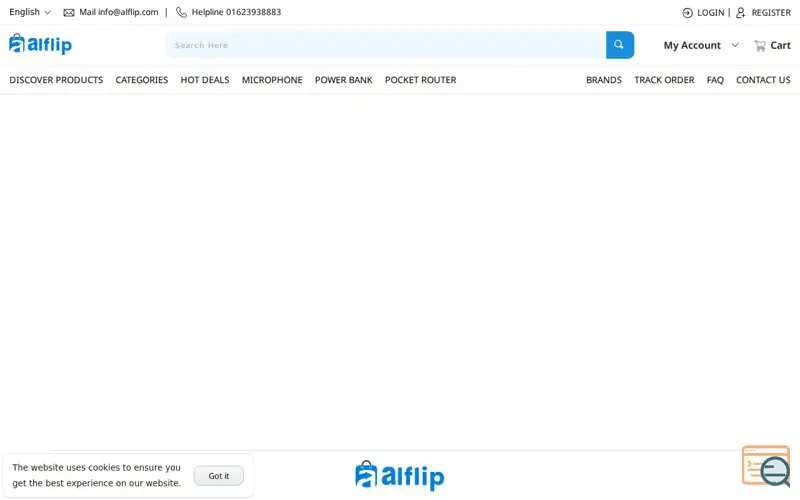Click the cookie notice message text

96,475
